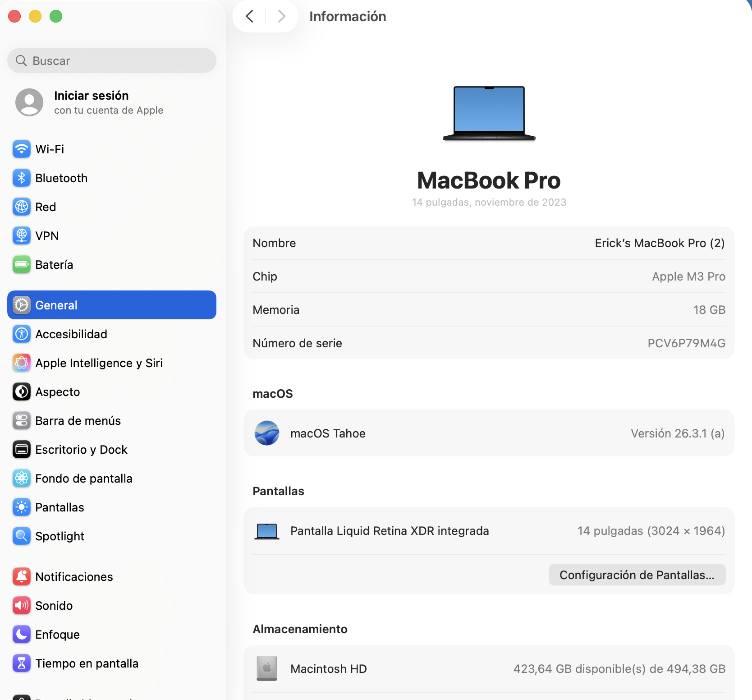752x700 pixels.
Task: Click serial number PCV6P79M4G
Action: point(686,343)
